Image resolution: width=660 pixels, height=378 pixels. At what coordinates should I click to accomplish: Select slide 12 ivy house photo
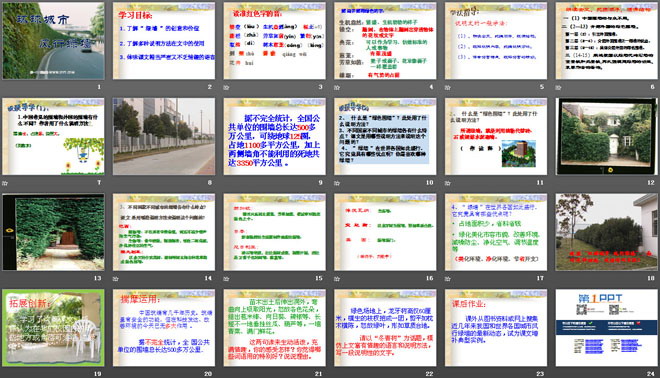coord(607,136)
